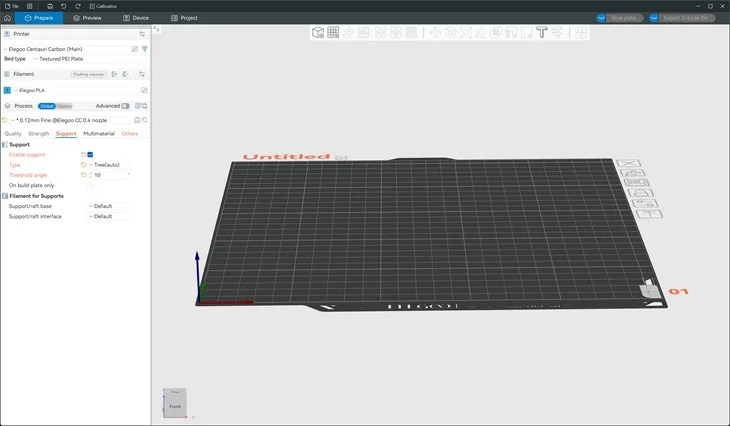The height and width of the screenshot is (426, 730).
Task: Switch process scope to Global
Action: pos(47,106)
